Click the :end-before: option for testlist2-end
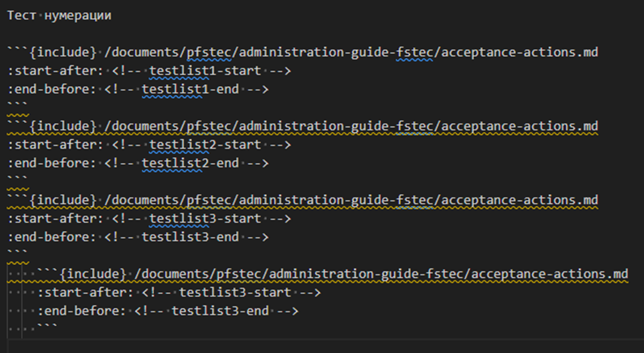The width and height of the screenshot is (644, 353). pyautogui.click(x=52, y=163)
